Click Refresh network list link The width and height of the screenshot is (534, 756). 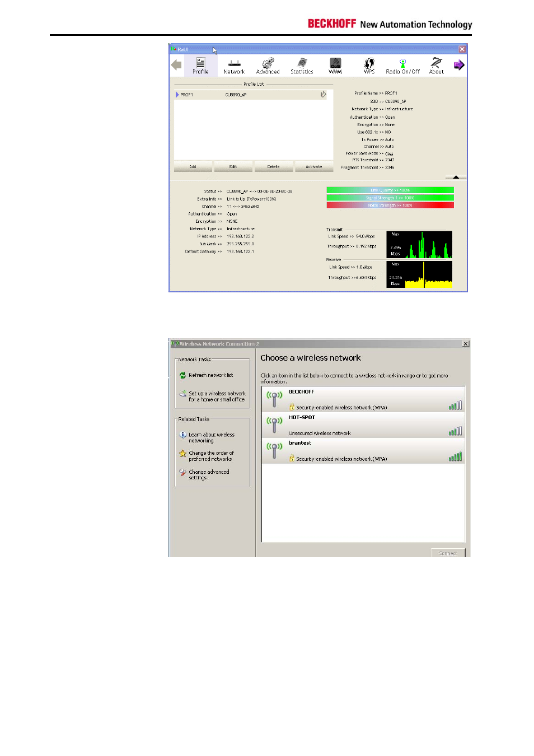pyautogui.click(x=210, y=375)
